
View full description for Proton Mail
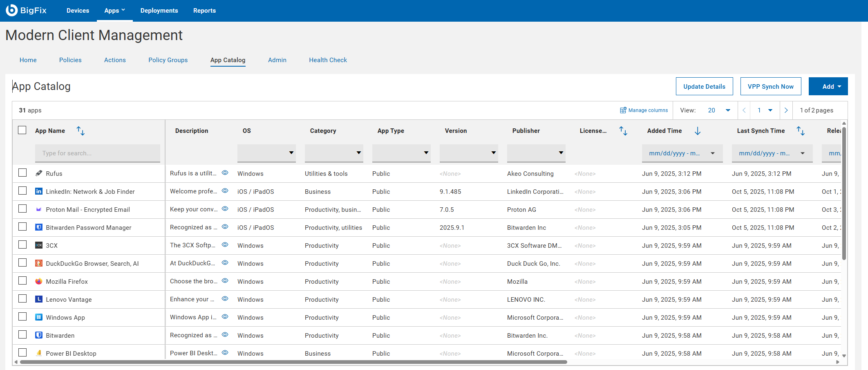[225, 209]
